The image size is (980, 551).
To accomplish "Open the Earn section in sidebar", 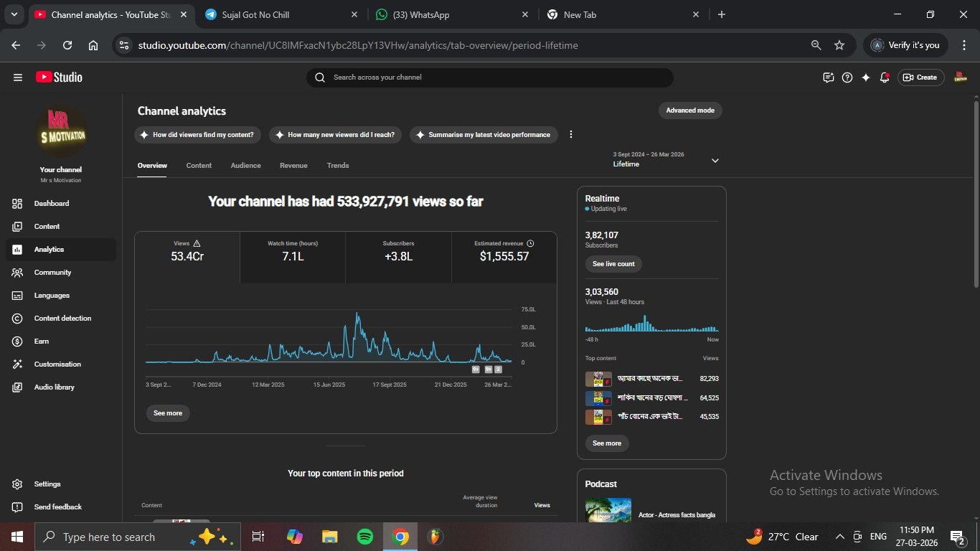I will tap(42, 342).
